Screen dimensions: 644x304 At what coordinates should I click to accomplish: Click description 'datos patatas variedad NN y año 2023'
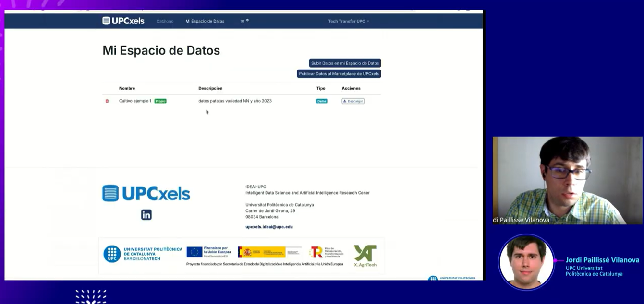[235, 101]
